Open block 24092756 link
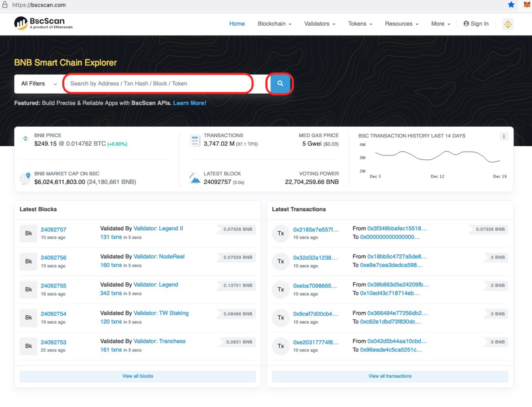This screenshot has height=407, width=532. (x=54, y=258)
